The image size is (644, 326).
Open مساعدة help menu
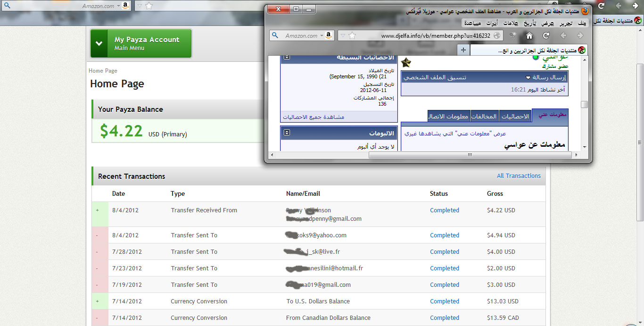(472, 23)
